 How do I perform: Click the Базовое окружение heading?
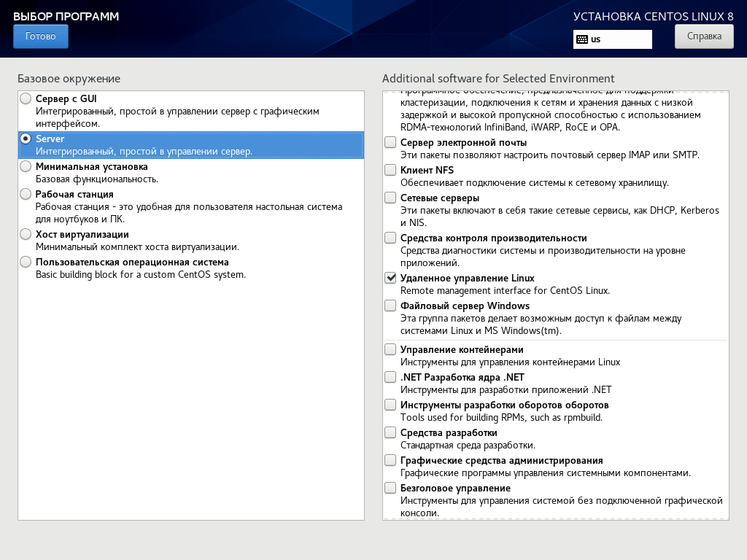(x=69, y=79)
